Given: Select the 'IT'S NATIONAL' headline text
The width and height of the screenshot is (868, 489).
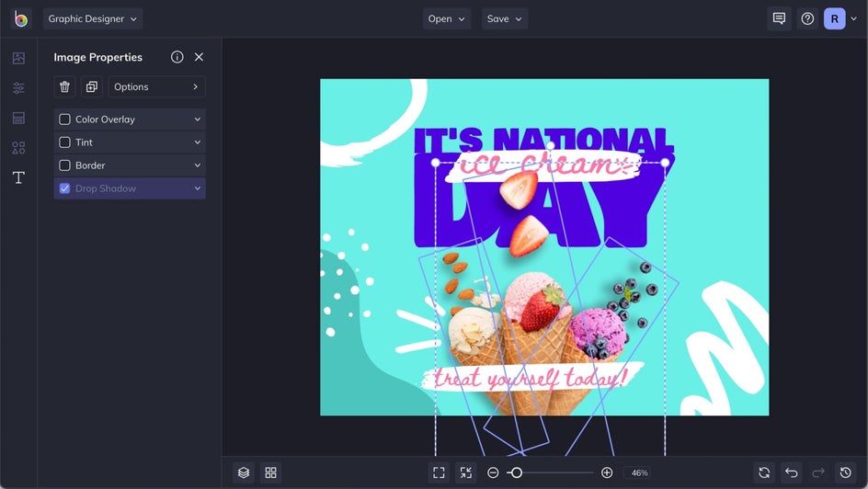Looking at the screenshot, I should point(543,140).
